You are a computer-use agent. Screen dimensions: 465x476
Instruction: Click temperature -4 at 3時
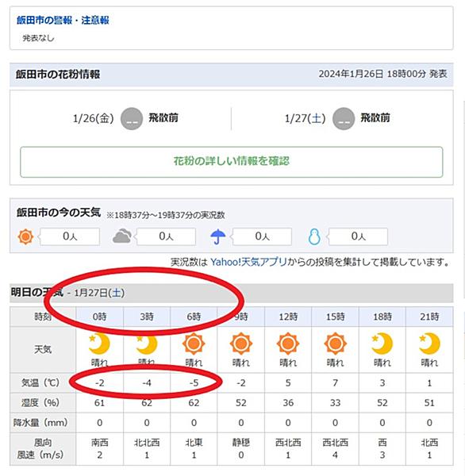[x=147, y=383]
